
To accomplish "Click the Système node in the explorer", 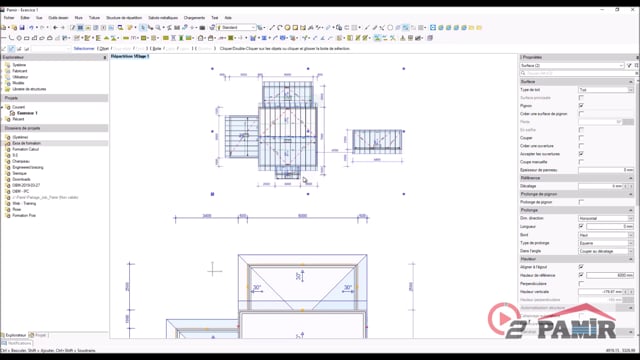I will pos(19,65).
